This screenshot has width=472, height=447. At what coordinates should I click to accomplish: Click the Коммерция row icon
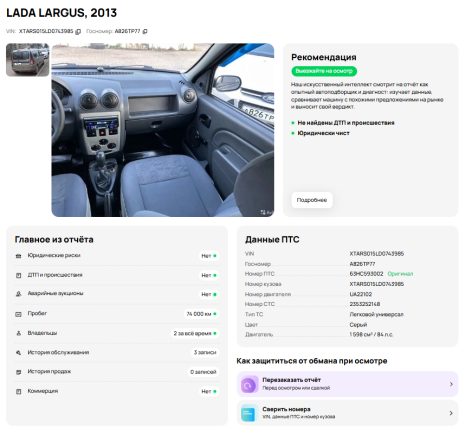(19, 391)
